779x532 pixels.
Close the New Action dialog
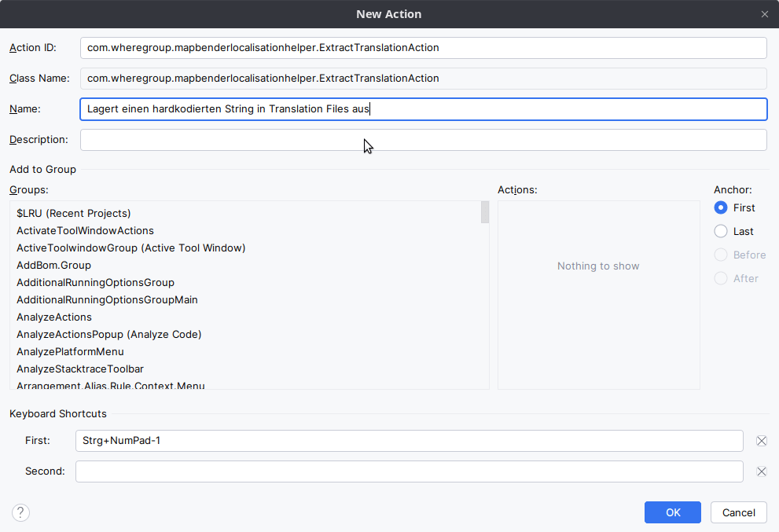click(765, 14)
